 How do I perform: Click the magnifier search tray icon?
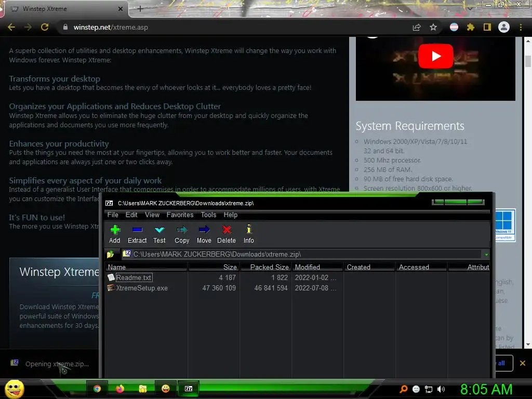[403, 389]
